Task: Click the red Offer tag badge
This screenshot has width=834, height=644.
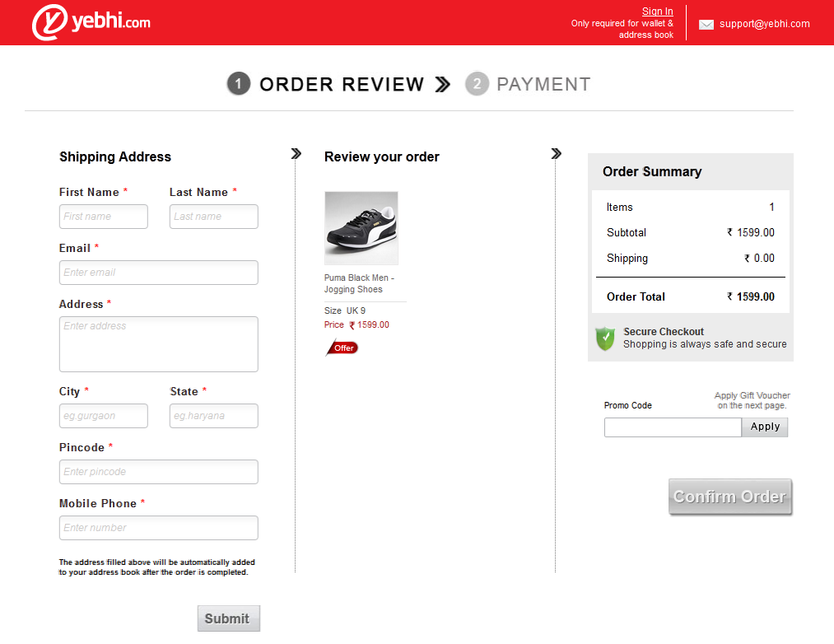Action: [x=342, y=348]
